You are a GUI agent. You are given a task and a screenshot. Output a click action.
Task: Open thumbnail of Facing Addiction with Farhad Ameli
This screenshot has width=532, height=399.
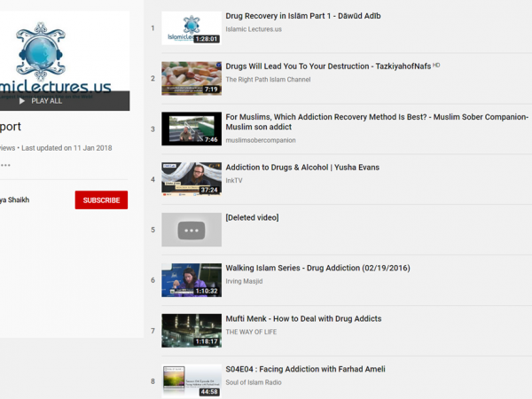tap(192, 381)
